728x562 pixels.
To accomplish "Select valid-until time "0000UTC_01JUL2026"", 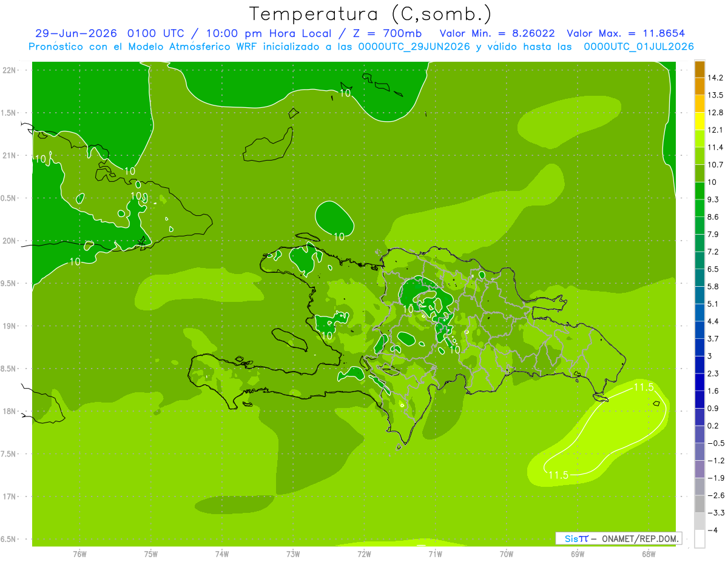I will (x=638, y=47).
